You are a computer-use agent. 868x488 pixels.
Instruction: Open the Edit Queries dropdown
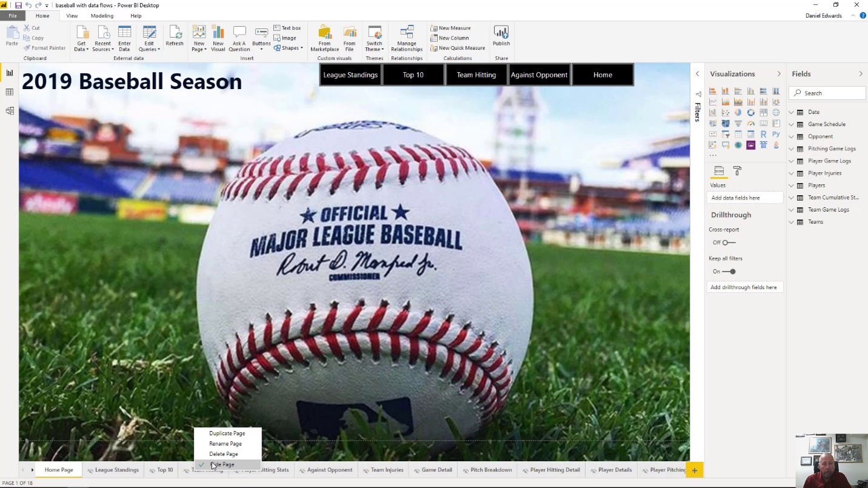(x=149, y=39)
